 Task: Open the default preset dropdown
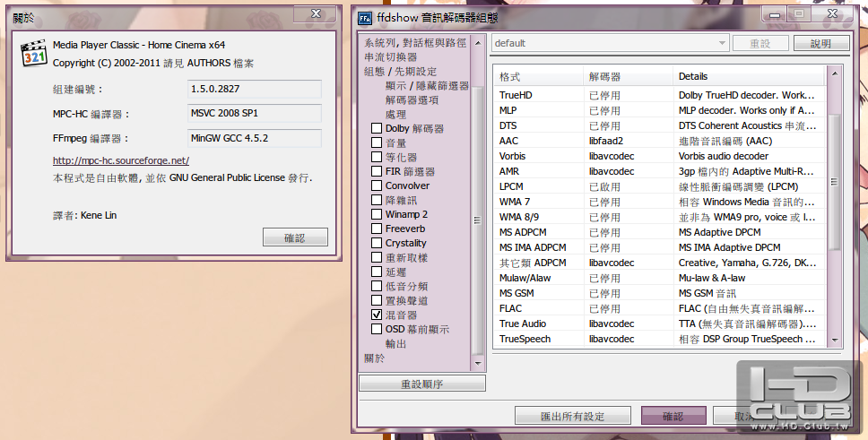610,43
